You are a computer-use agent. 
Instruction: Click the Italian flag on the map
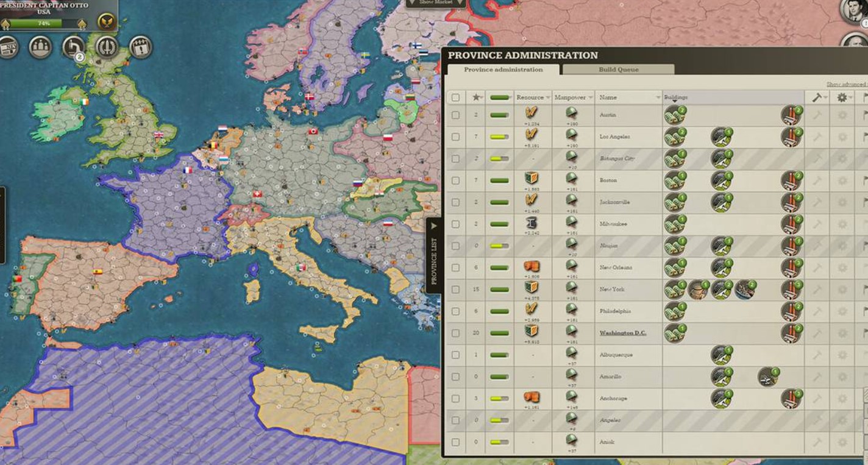pos(301,268)
